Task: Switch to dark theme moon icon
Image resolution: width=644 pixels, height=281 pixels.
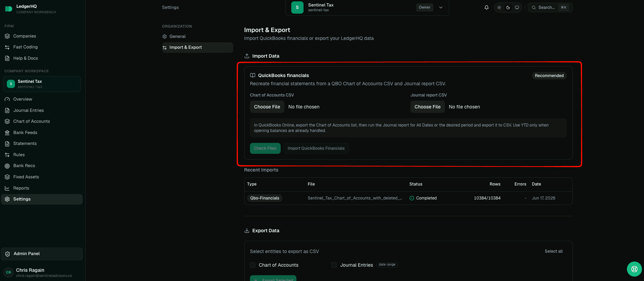Action: coord(508,8)
